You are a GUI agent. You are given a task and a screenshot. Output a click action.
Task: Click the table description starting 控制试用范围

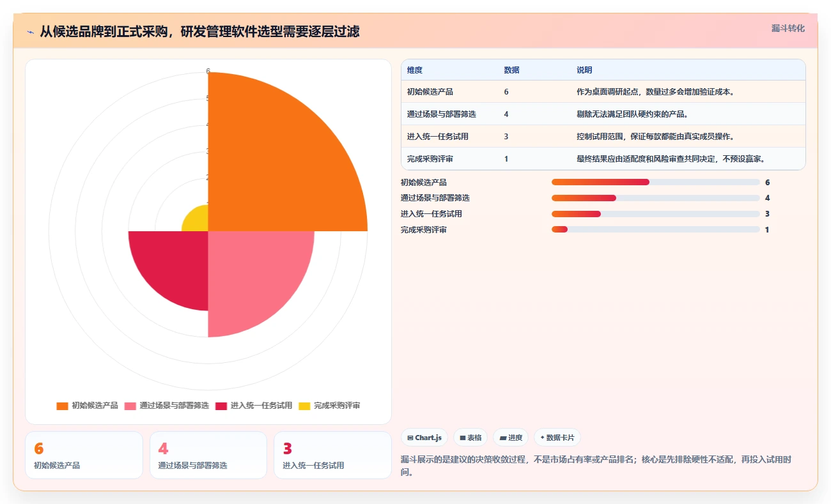(655, 137)
